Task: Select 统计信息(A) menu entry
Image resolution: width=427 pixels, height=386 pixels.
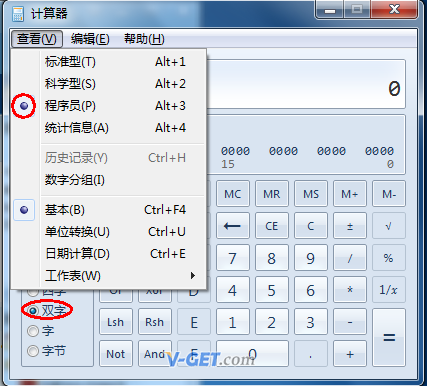Action: tap(108, 128)
